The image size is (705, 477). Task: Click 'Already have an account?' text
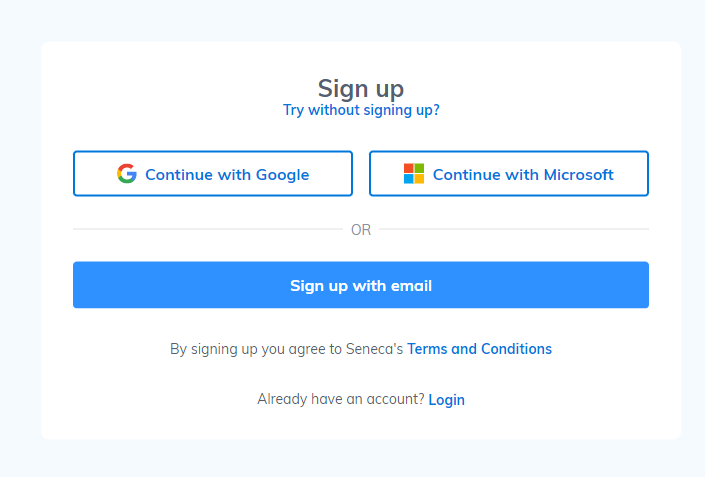coord(341,399)
